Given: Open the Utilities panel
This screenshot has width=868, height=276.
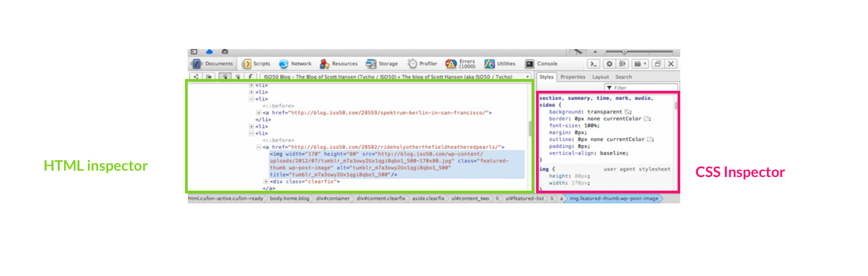Looking at the screenshot, I should pyautogui.click(x=500, y=64).
